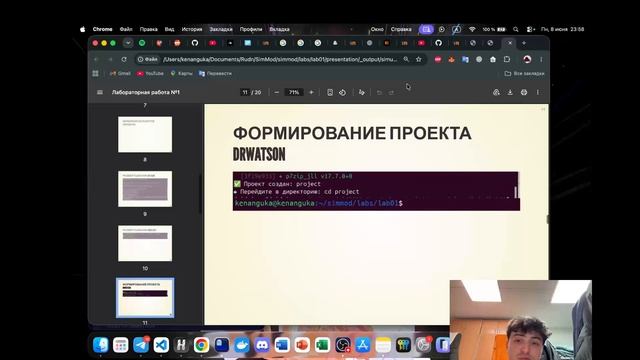This screenshot has height=360, width=640.
Task: Bookmark this page with the star icon
Action: 419,59
